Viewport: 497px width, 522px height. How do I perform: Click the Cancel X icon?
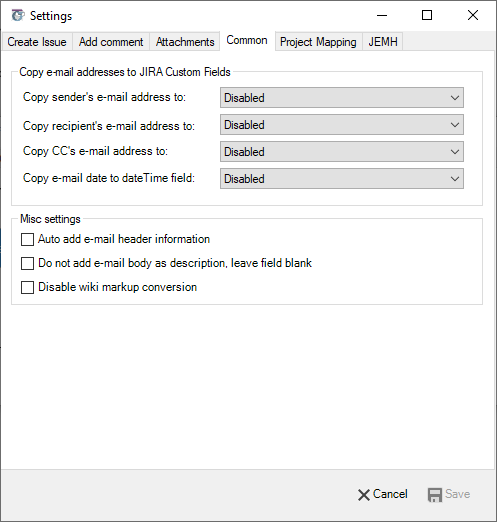click(364, 495)
